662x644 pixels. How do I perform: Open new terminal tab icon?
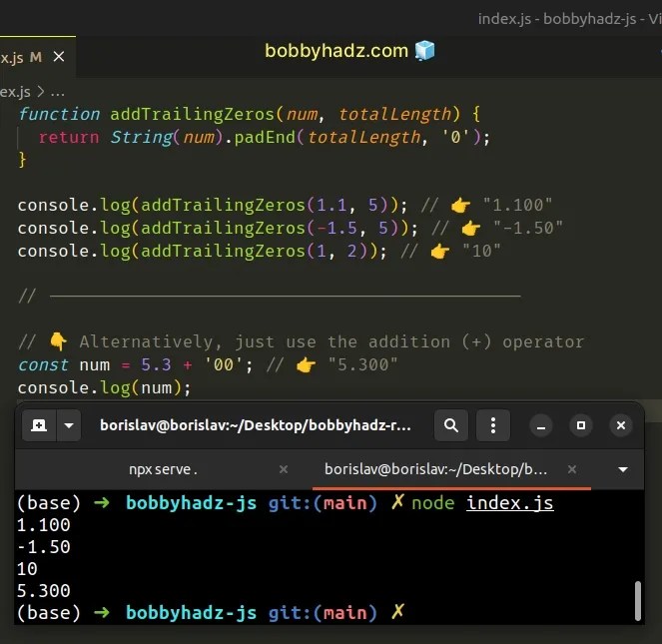pyautogui.click(x=39, y=425)
